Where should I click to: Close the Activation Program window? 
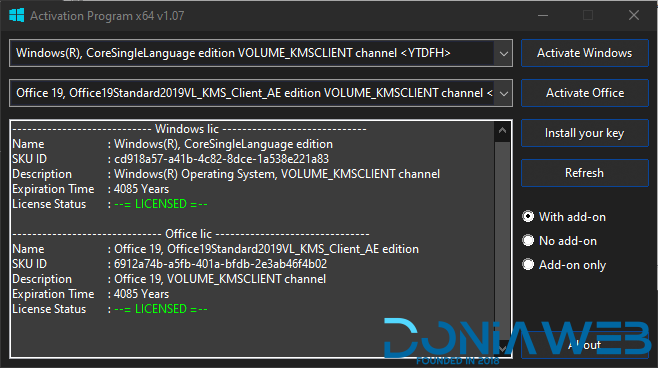pyautogui.click(x=634, y=16)
